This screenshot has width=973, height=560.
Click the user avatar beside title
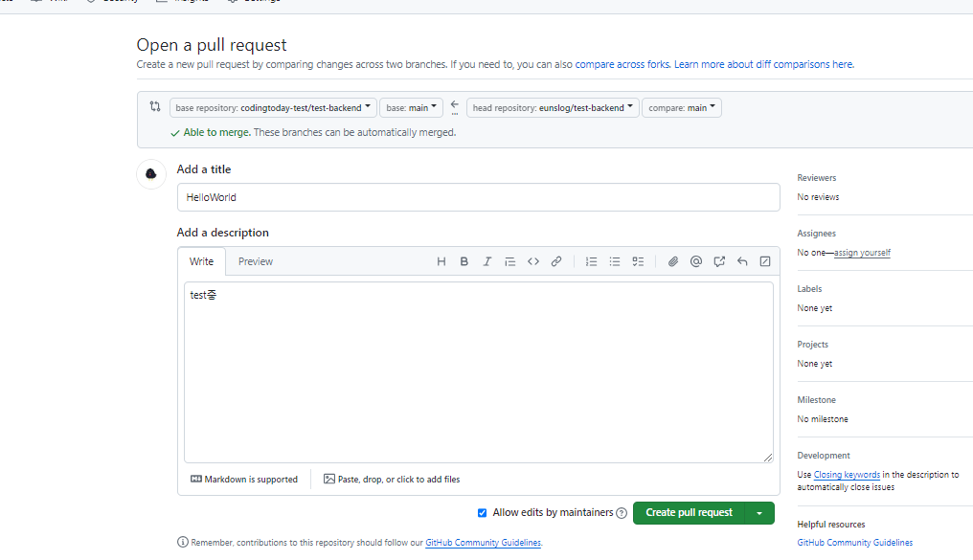pyautogui.click(x=150, y=174)
